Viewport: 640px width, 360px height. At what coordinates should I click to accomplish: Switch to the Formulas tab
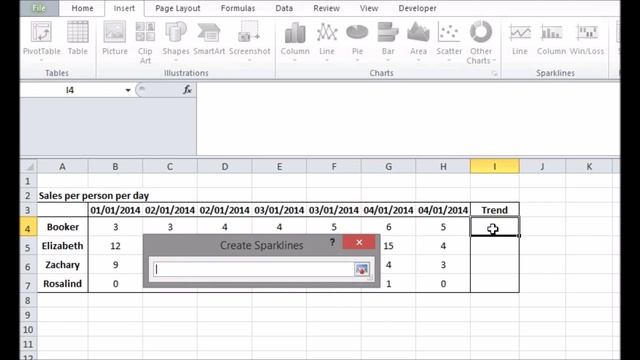(238, 8)
